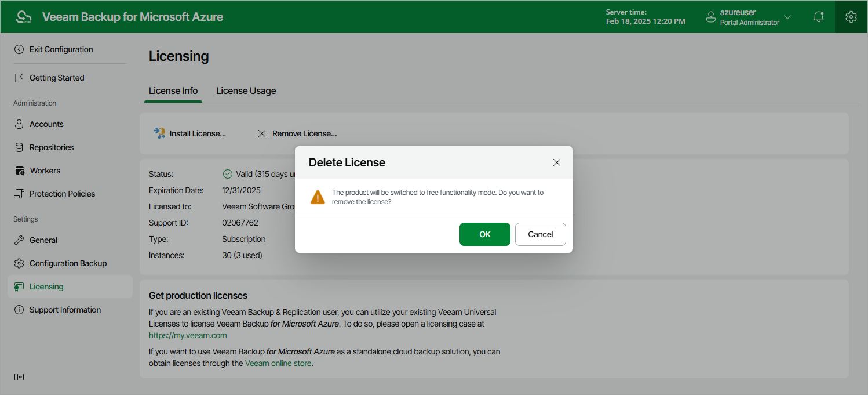Viewport: 868px width, 395px height.
Task: Cancel the Delete License dialog
Action: (x=541, y=234)
